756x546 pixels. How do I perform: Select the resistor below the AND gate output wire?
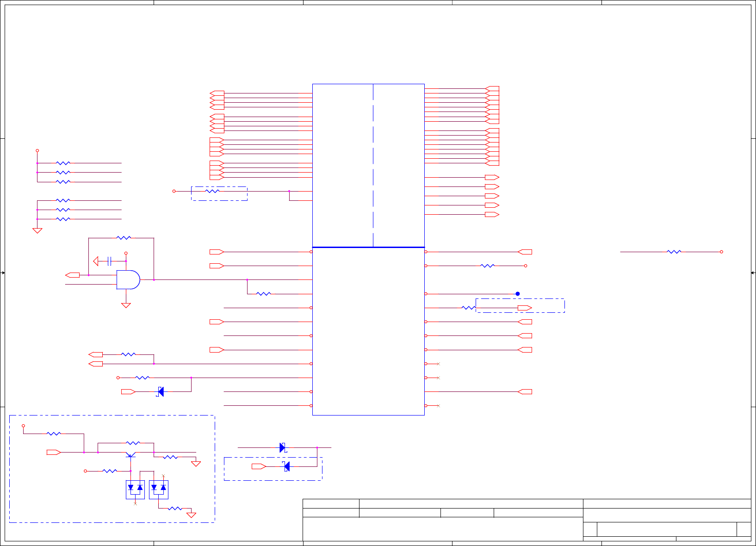263,294
